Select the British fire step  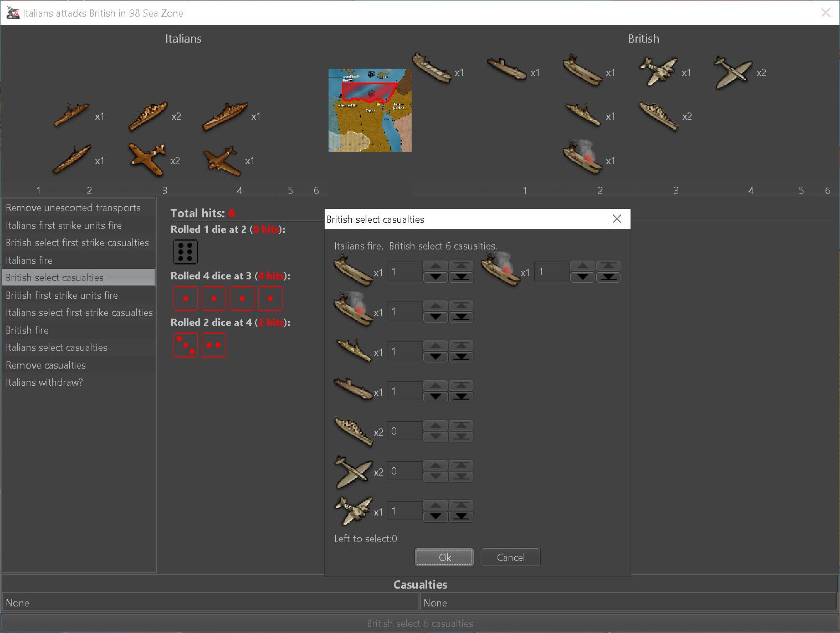(x=79, y=330)
